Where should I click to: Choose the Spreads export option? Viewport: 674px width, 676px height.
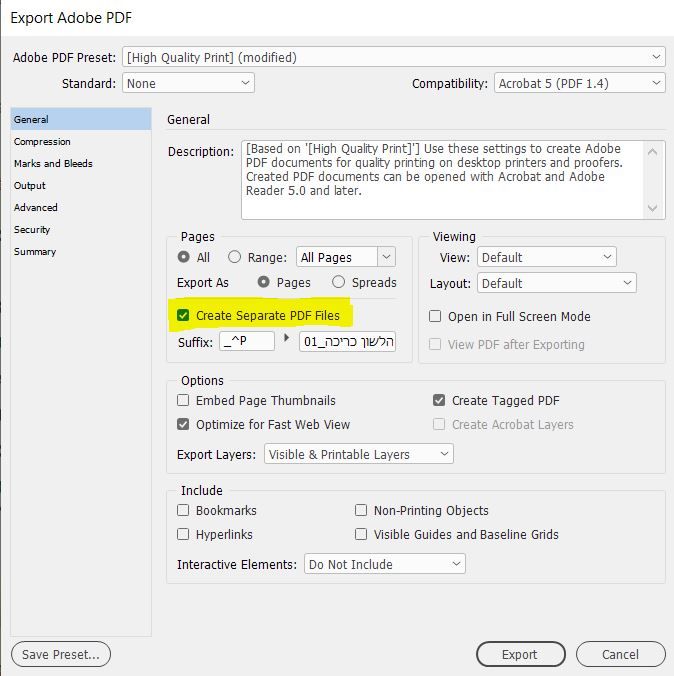pyautogui.click(x=339, y=282)
